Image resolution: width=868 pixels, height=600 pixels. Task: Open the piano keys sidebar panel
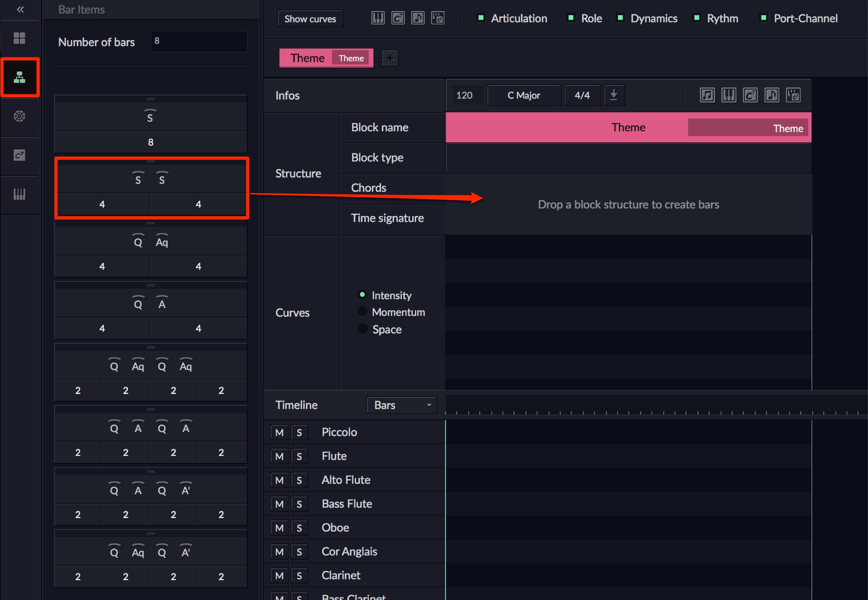coord(20,194)
